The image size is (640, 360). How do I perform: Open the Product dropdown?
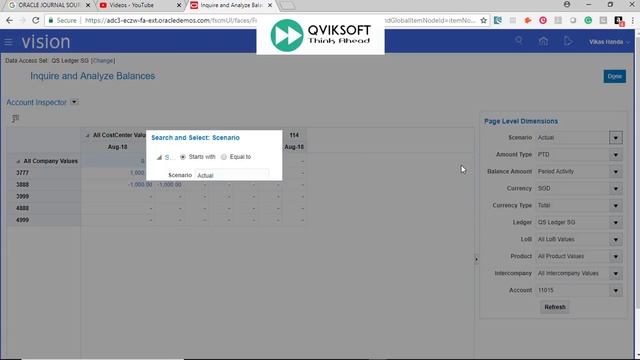616,256
